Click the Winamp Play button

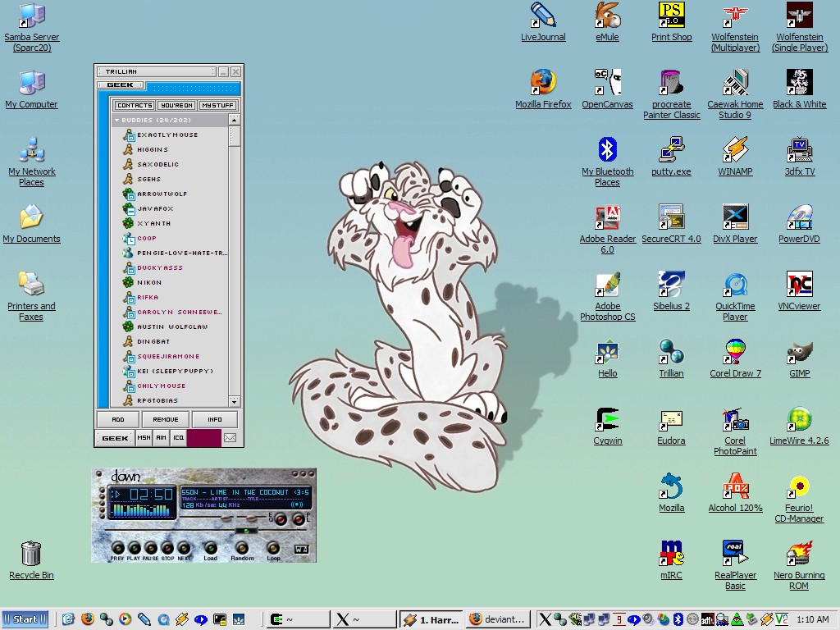134,548
